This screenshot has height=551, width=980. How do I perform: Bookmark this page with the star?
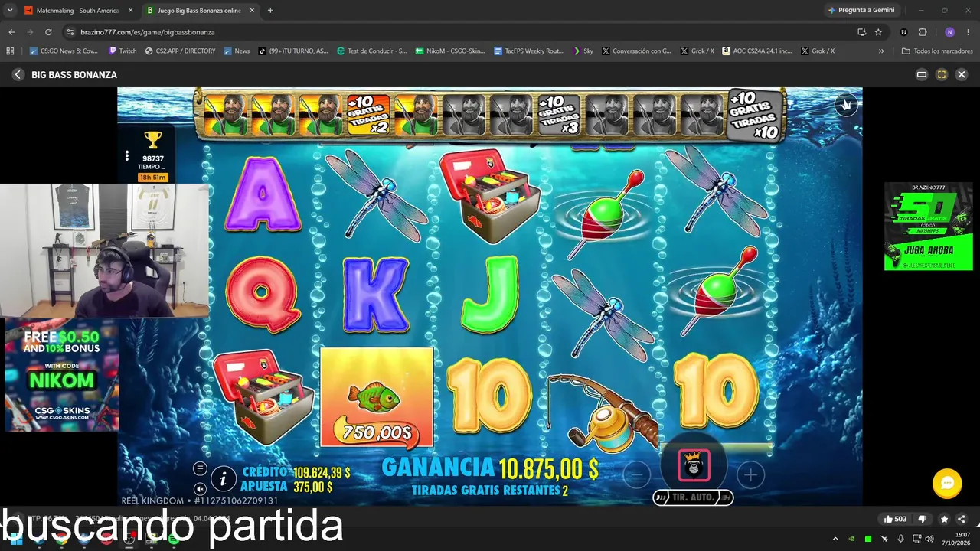tap(878, 32)
